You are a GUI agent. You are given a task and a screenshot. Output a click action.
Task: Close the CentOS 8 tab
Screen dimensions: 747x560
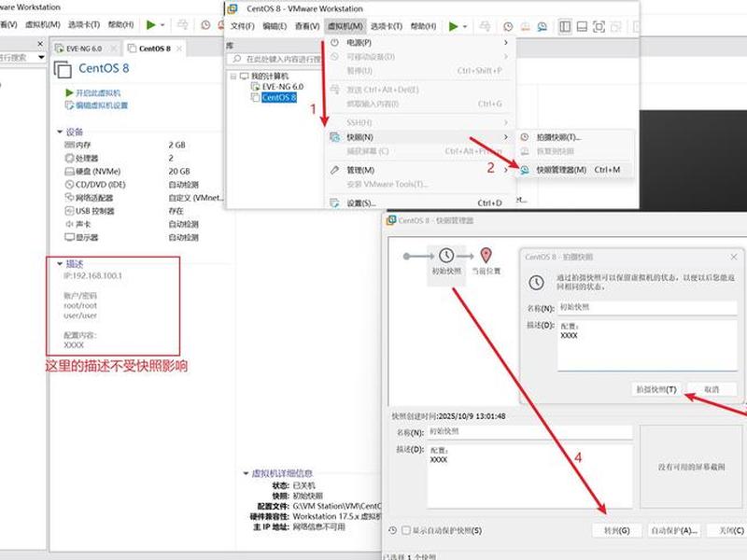[179, 49]
